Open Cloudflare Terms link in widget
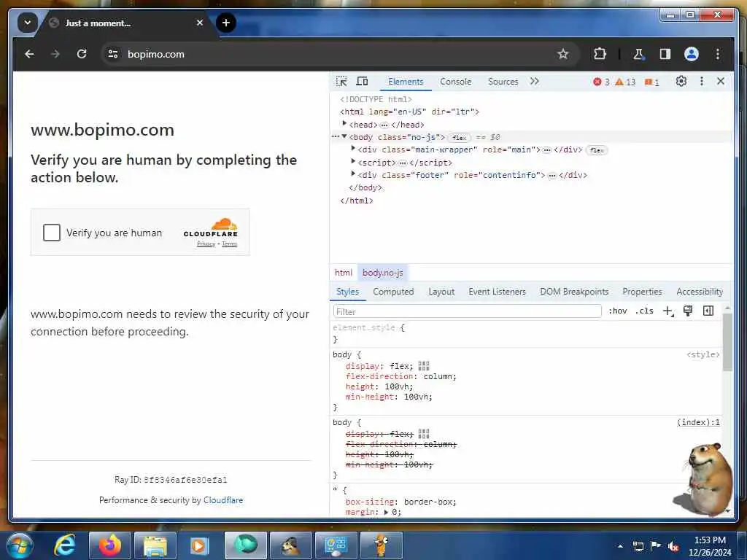The height and width of the screenshot is (560, 747). tap(229, 244)
